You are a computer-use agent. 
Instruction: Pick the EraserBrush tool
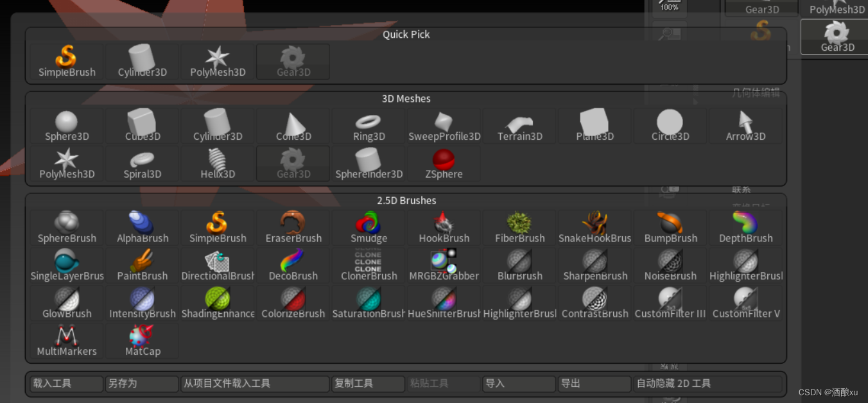tap(293, 228)
